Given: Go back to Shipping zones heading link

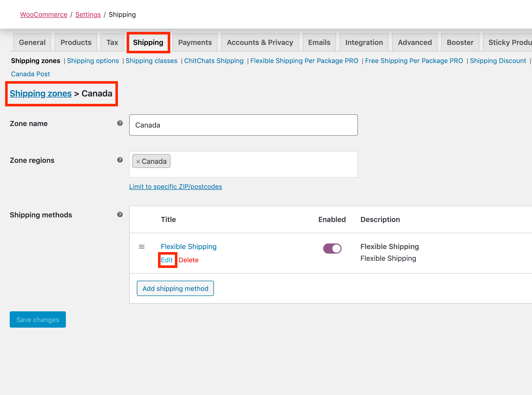Looking at the screenshot, I should (x=41, y=93).
